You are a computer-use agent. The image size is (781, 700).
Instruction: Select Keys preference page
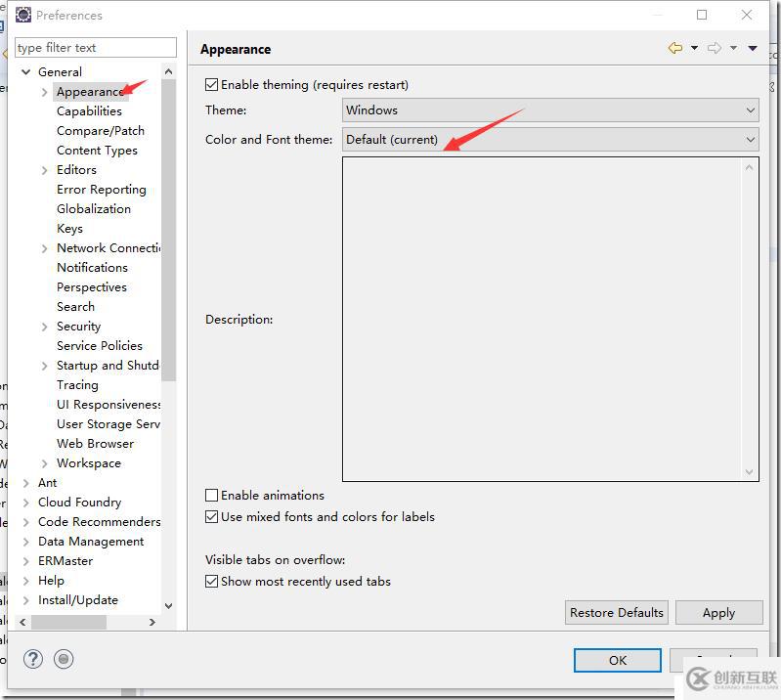point(69,229)
